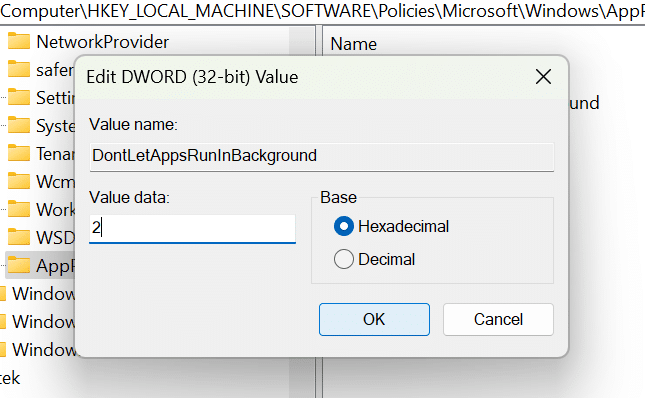Click the System key folder icon
The width and height of the screenshot is (645, 398).
[19, 125]
